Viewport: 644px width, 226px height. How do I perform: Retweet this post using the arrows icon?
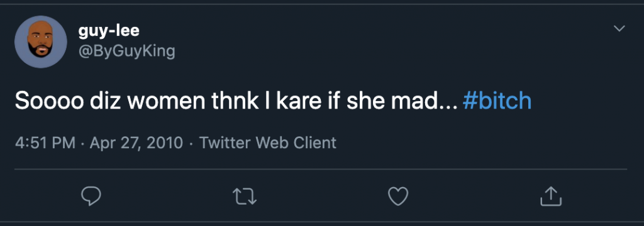click(245, 196)
